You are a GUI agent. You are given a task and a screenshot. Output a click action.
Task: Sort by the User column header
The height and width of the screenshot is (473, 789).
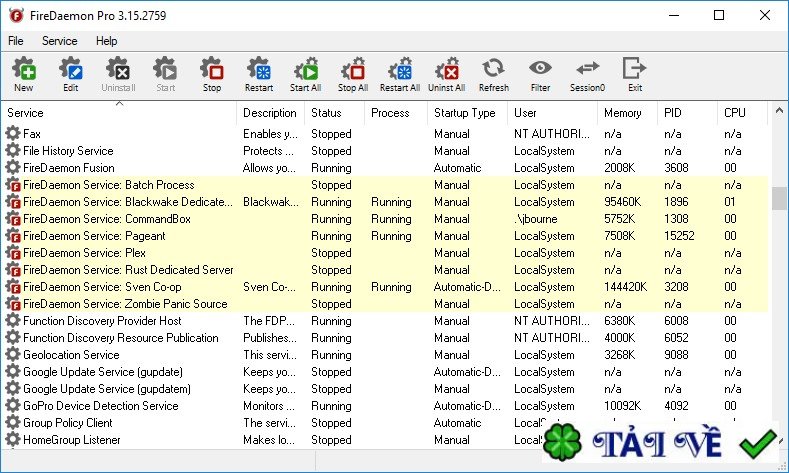553,113
